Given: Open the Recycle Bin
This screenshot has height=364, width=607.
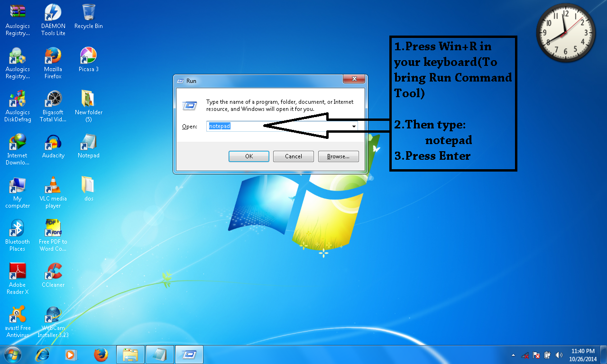Looking at the screenshot, I should pyautogui.click(x=89, y=17).
